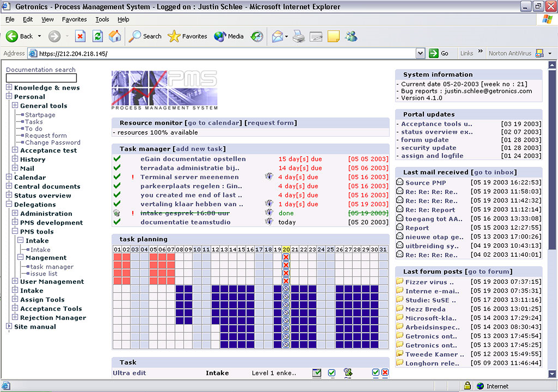Check off the documentatie teamstudio task
The image size is (558, 392).
(116, 222)
